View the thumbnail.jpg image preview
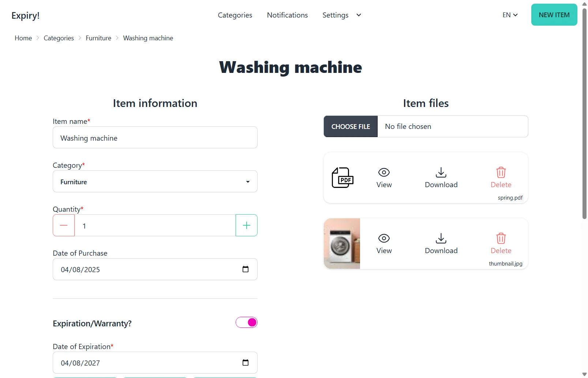The image size is (588, 378). tap(383, 243)
